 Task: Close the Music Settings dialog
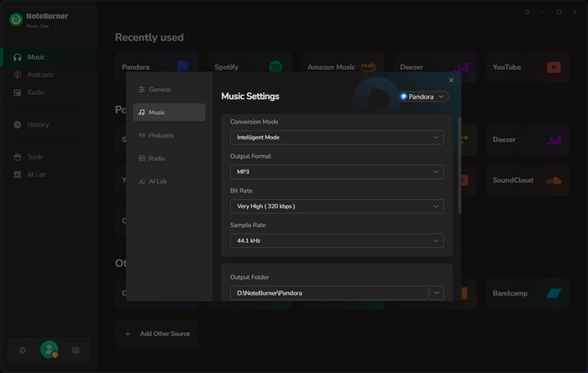coord(451,80)
